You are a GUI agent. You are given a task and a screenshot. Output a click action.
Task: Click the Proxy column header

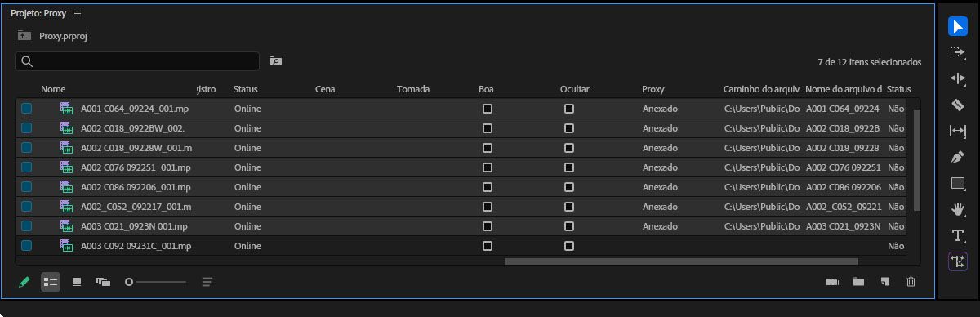653,89
